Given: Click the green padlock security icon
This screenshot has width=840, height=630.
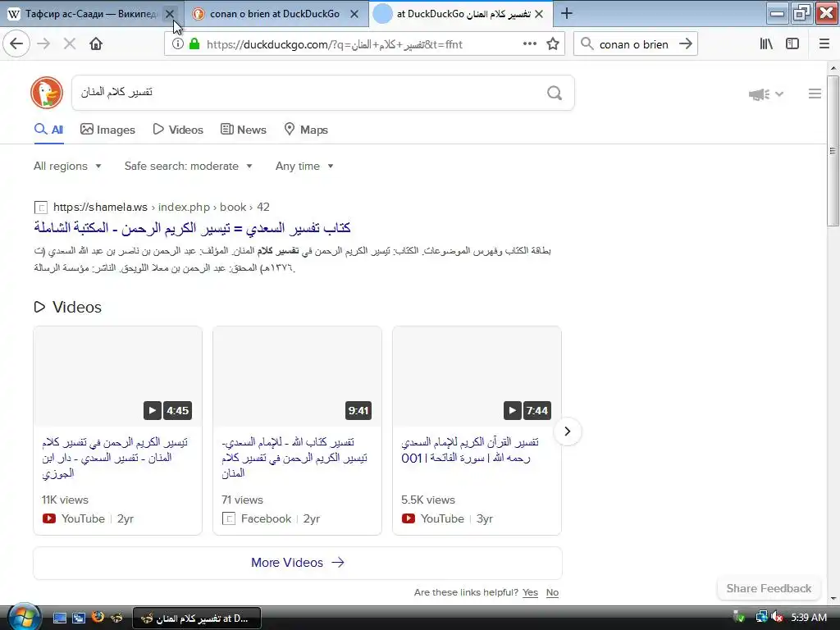Looking at the screenshot, I should click(x=194, y=44).
